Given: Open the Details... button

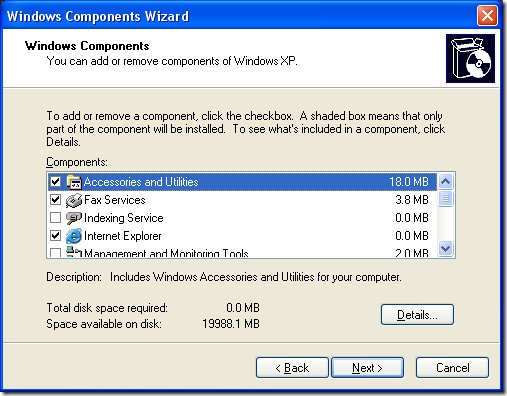Looking at the screenshot, I should click(417, 314).
